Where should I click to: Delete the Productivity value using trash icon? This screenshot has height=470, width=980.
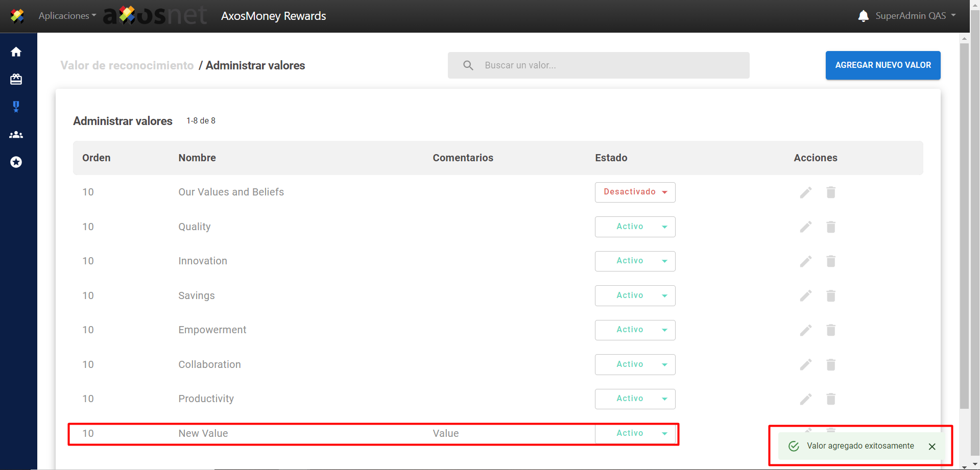pyautogui.click(x=831, y=399)
